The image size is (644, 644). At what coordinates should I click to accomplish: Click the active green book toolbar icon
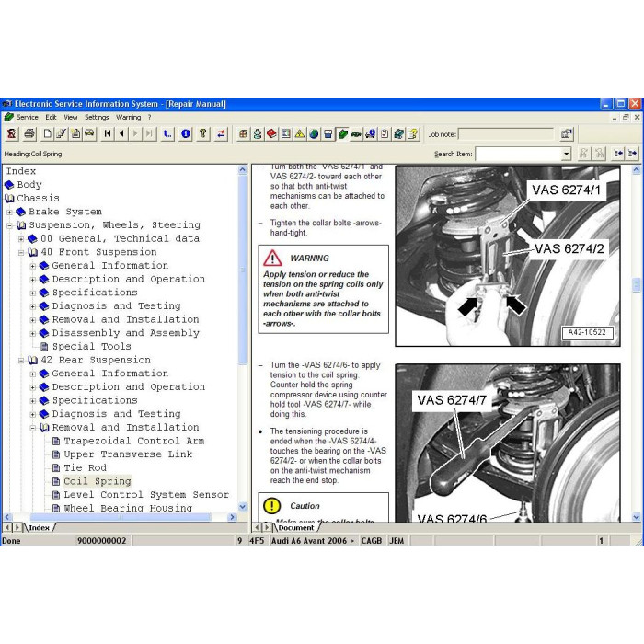[342, 134]
